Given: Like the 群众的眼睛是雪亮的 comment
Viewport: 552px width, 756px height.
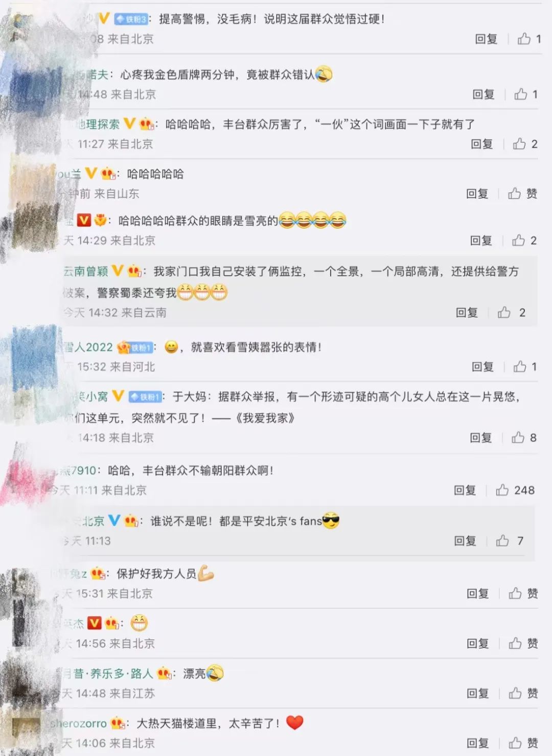Looking at the screenshot, I should click(518, 240).
